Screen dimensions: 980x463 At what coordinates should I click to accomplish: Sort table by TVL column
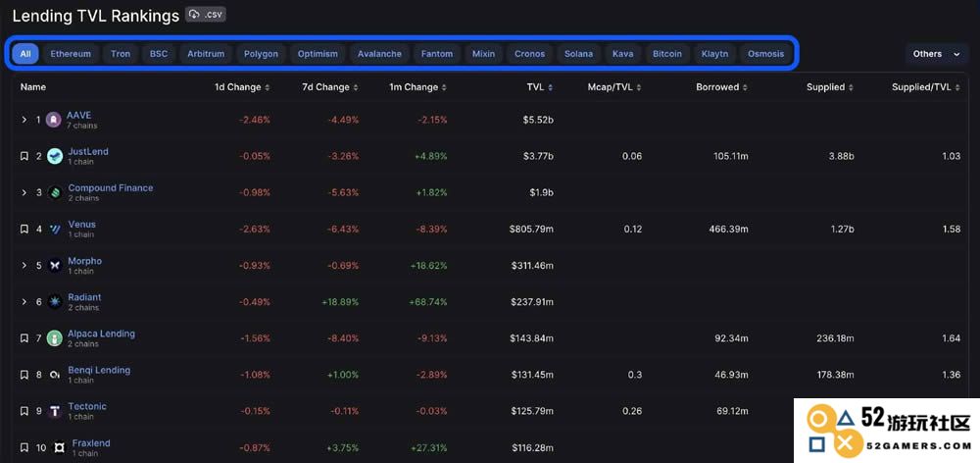coord(540,87)
